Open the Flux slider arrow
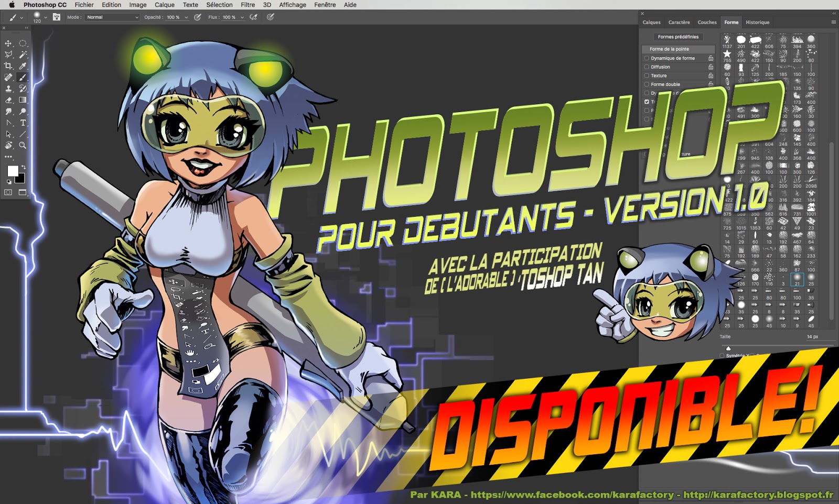 click(x=242, y=17)
